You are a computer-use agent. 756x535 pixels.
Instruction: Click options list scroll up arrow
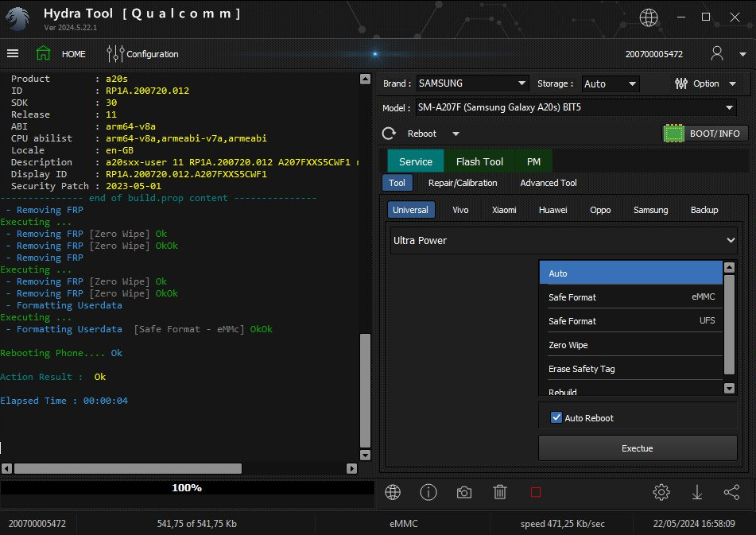pos(729,267)
